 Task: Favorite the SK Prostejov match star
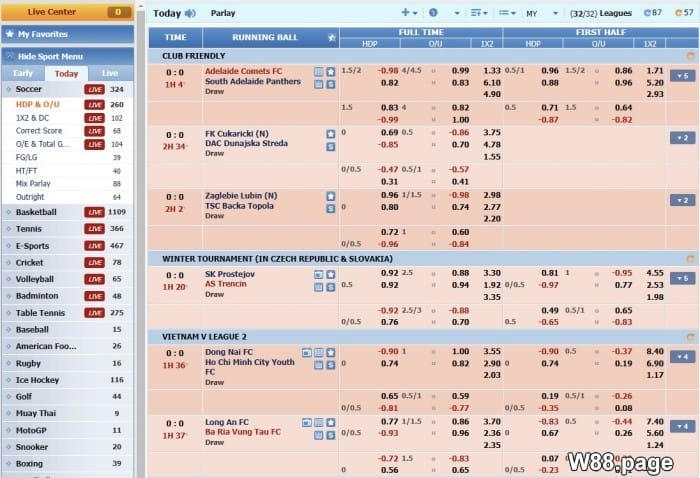pos(331,274)
